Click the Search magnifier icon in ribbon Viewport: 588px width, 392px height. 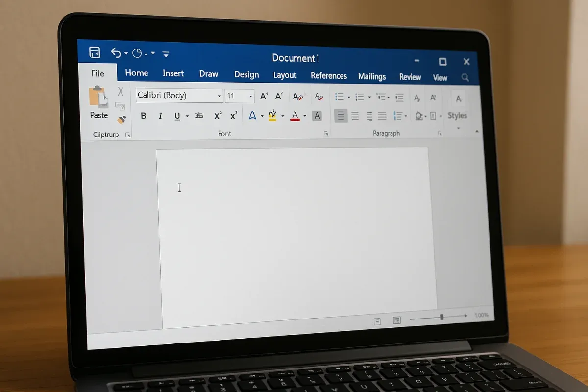[465, 77]
